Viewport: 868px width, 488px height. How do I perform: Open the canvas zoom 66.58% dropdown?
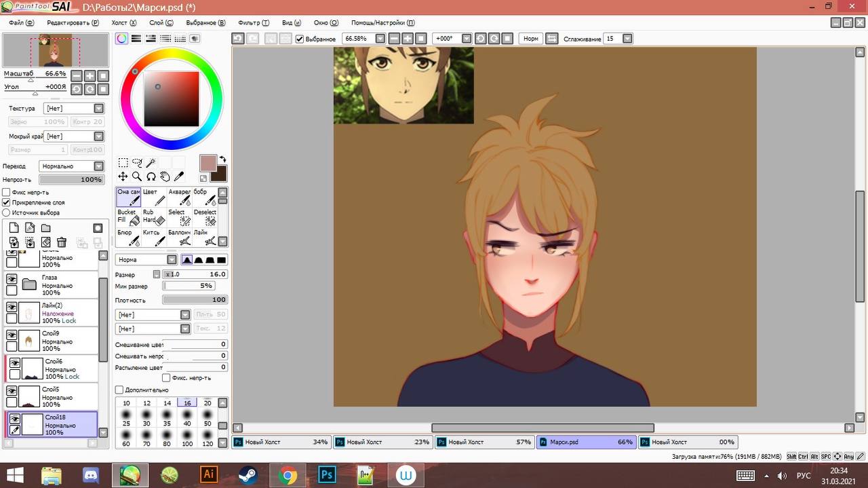click(x=380, y=39)
